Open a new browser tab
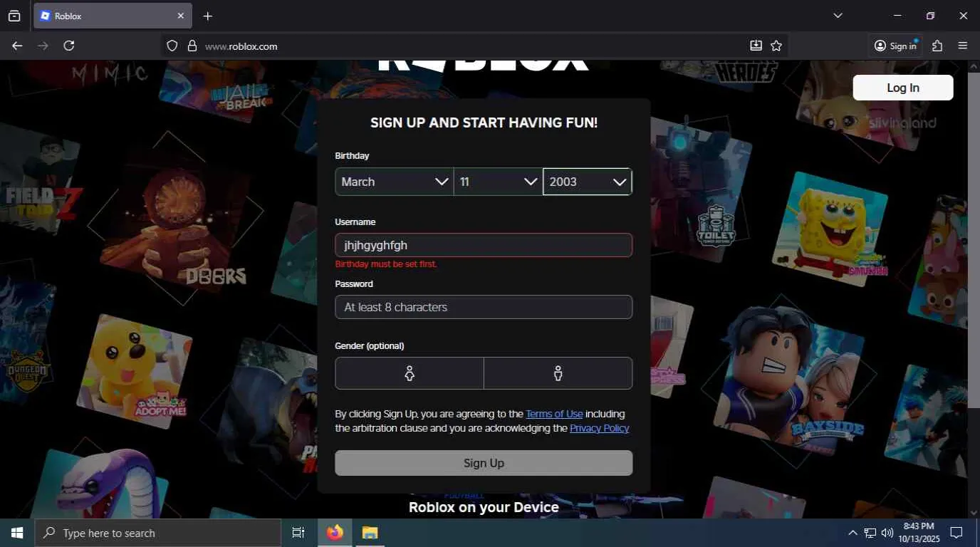 click(208, 16)
